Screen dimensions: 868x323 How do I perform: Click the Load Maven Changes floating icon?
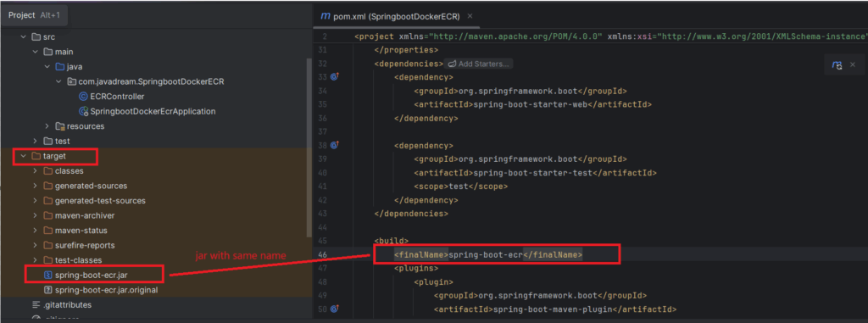point(837,64)
